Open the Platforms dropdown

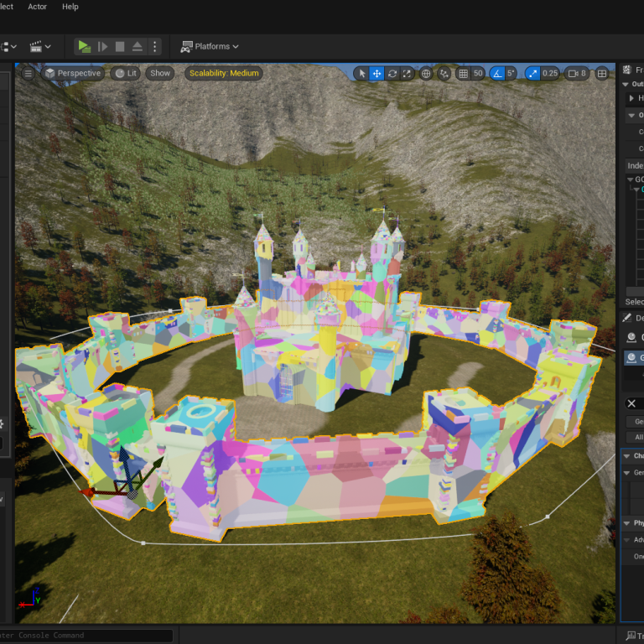point(210,47)
